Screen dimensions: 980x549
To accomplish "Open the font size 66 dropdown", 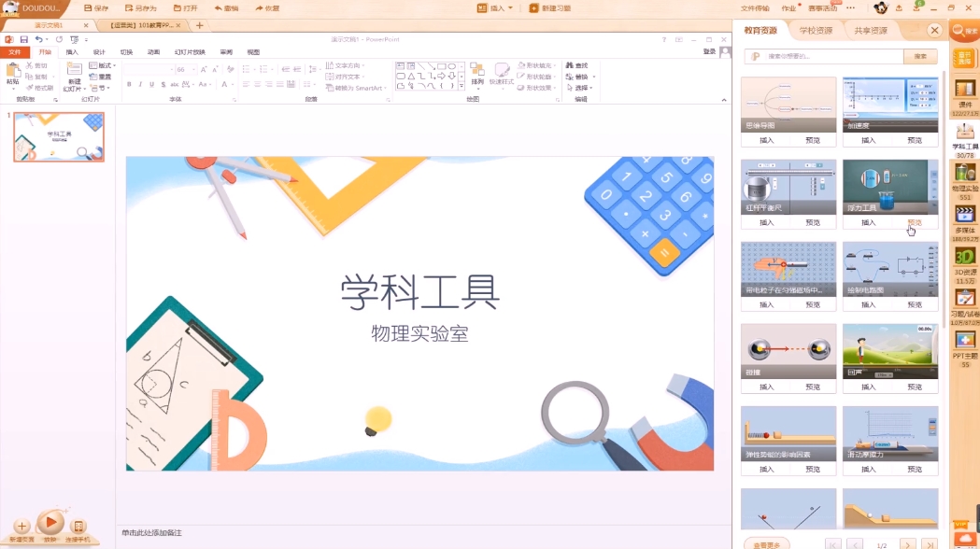I will (184, 69).
